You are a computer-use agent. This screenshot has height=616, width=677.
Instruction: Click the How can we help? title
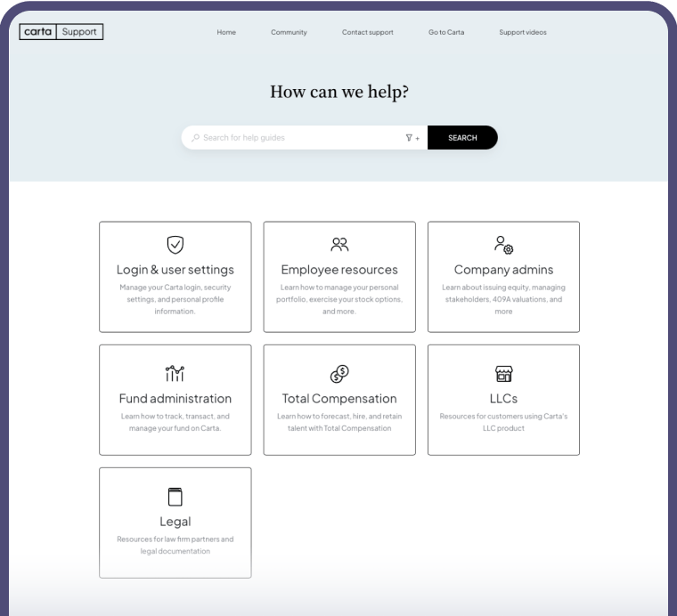tap(339, 92)
